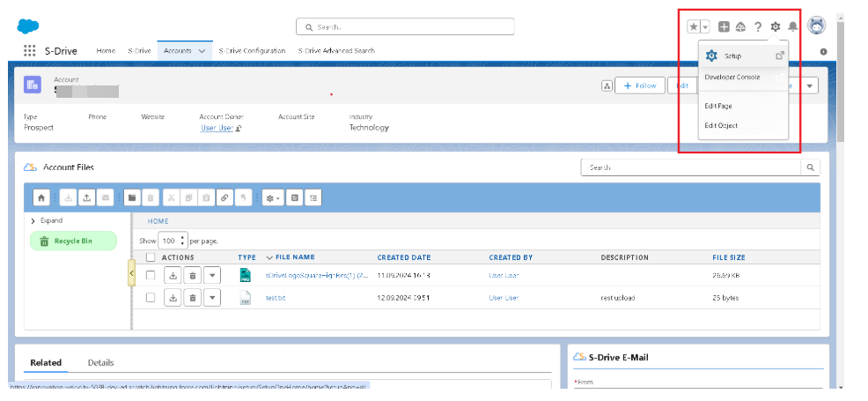Click the home icon in Account Files toolbar

pyautogui.click(x=41, y=198)
